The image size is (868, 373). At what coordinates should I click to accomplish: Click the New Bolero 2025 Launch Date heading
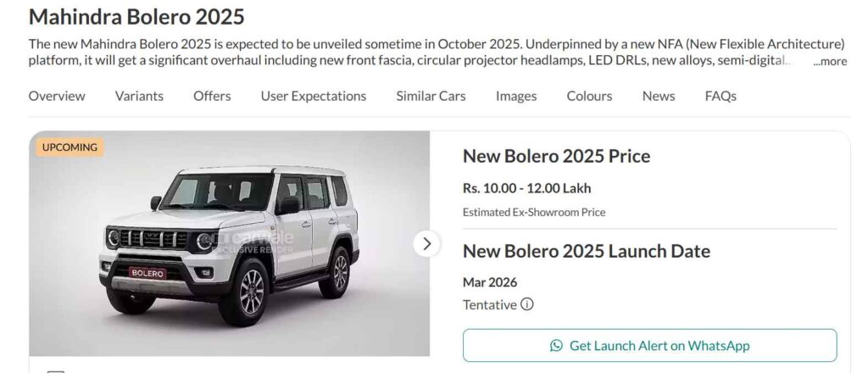[x=586, y=251]
